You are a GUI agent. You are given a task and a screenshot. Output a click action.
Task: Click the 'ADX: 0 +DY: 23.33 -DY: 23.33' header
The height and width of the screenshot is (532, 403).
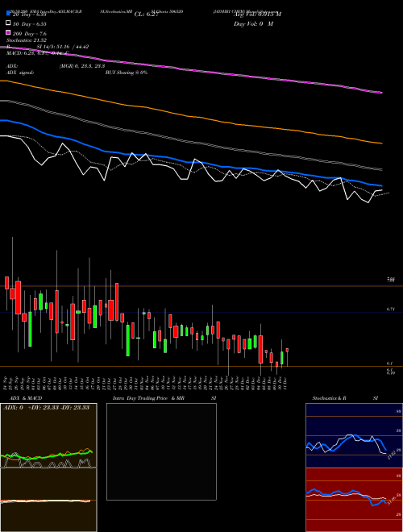click(46, 408)
